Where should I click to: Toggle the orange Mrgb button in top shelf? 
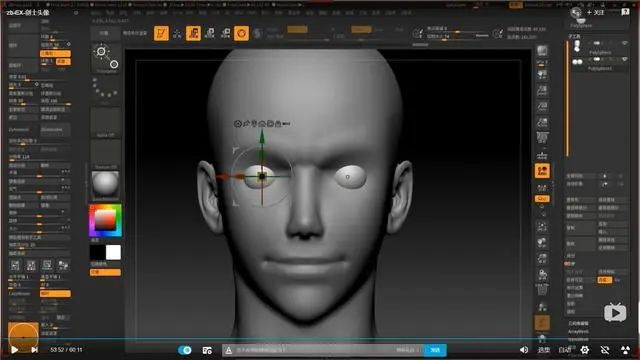point(297,29)
